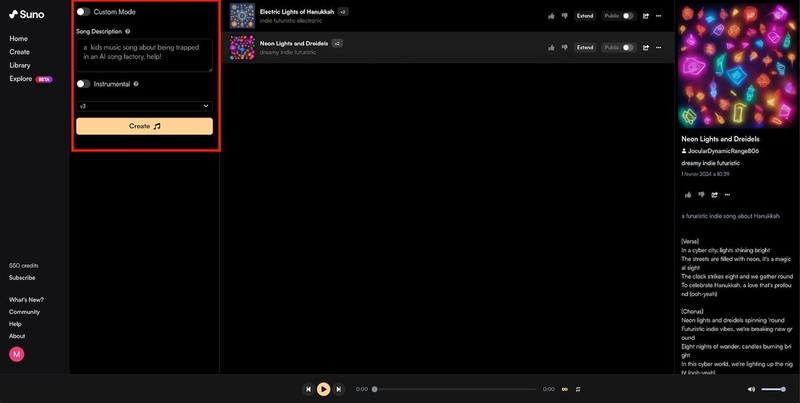Click the help icon beside Song Description
This screenshot has width=800, height=403.
coord(128,32)
